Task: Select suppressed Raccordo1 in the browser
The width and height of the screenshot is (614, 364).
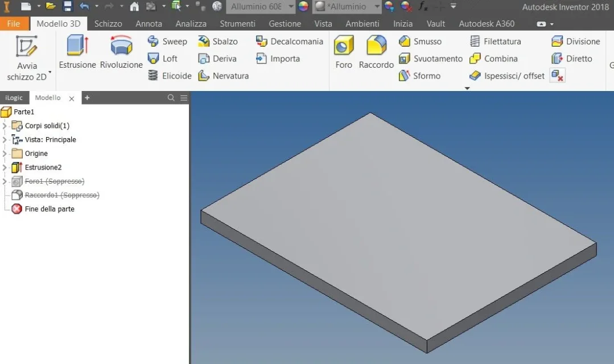Action: point(62,195)
